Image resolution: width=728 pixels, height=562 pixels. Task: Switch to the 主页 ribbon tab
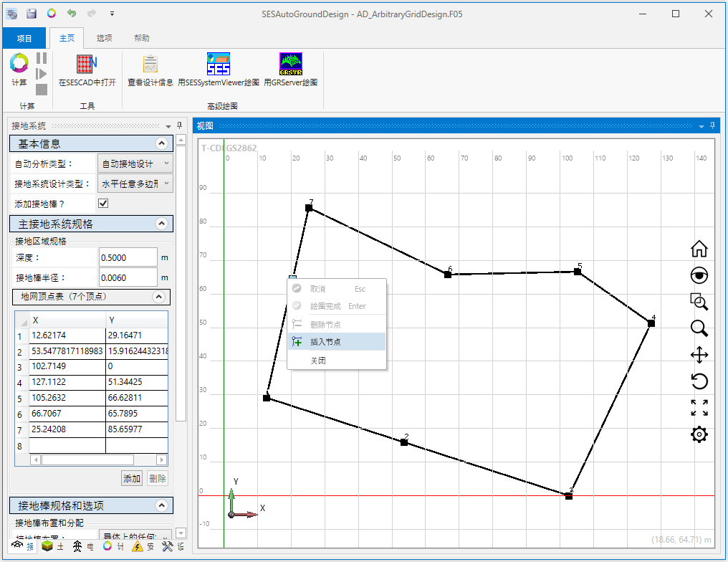[x=67, y=38]
